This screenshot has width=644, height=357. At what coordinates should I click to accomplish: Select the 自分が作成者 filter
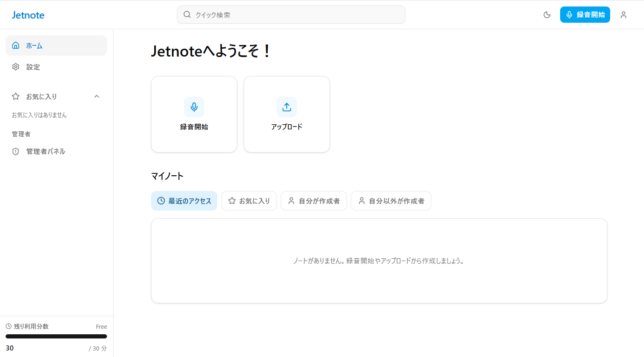tap(314, 200)
